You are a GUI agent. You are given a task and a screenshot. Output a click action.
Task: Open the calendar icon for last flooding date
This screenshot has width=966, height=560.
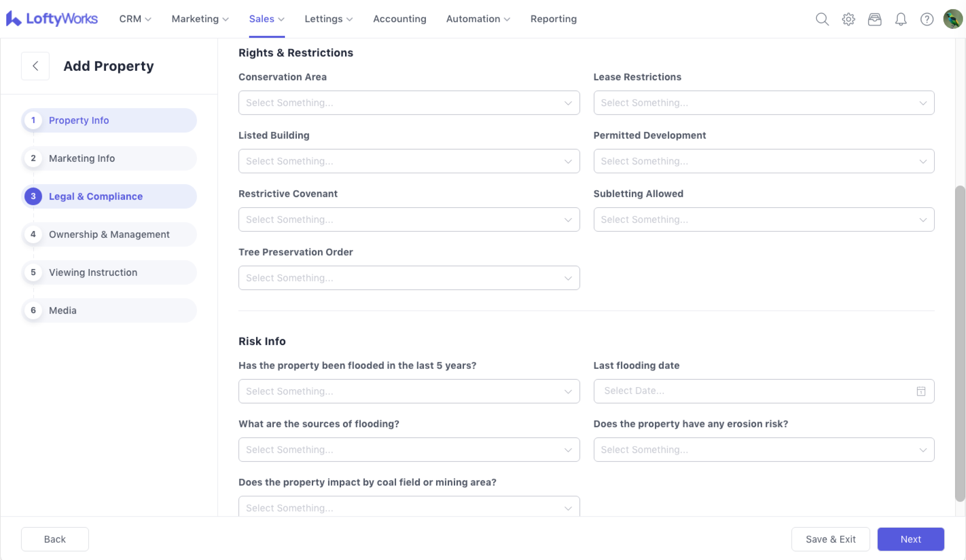[921, 391]
